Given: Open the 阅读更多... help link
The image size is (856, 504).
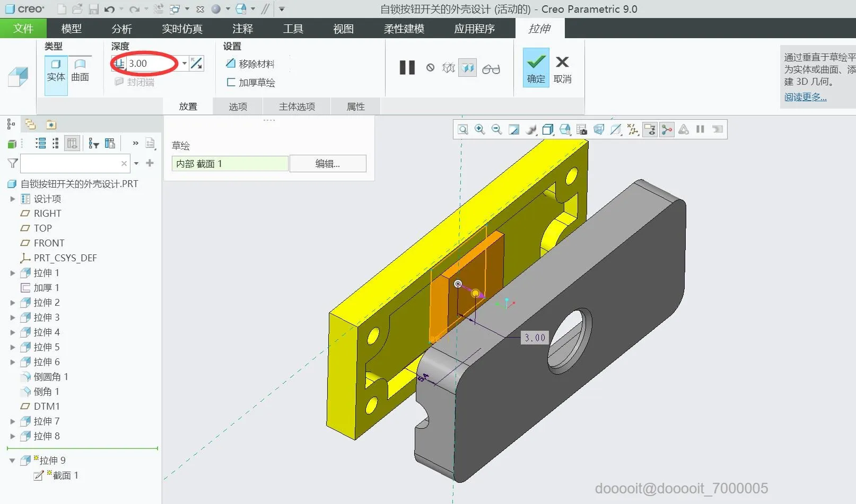Looking at the screenshot, I should (x=805, y=97).
